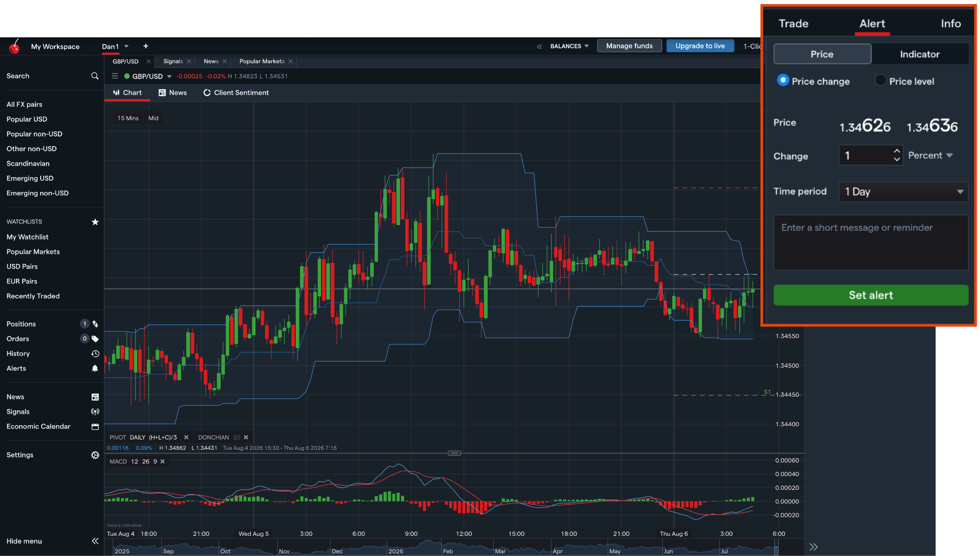
Task: Switch to the Trade tab
Action: [x=793, y=23]
